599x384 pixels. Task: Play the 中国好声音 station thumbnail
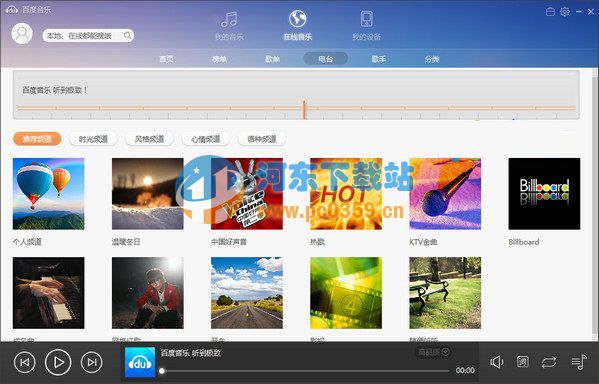[247, 194]
